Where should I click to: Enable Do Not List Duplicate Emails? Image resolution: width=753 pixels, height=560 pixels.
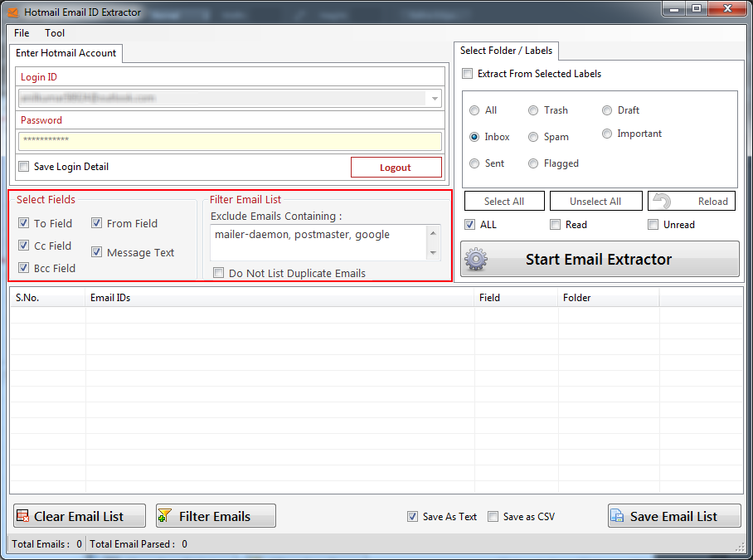coord(218,273)
